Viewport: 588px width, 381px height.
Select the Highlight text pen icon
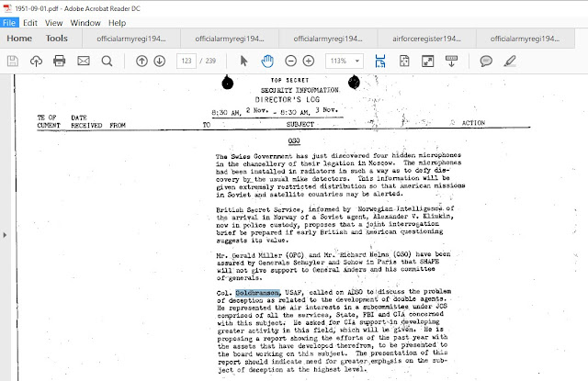tap(510, 61)
